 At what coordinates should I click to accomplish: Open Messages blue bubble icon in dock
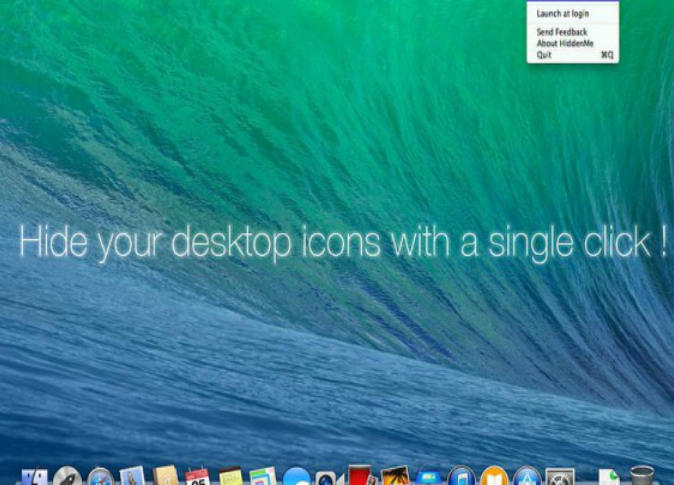296,478
